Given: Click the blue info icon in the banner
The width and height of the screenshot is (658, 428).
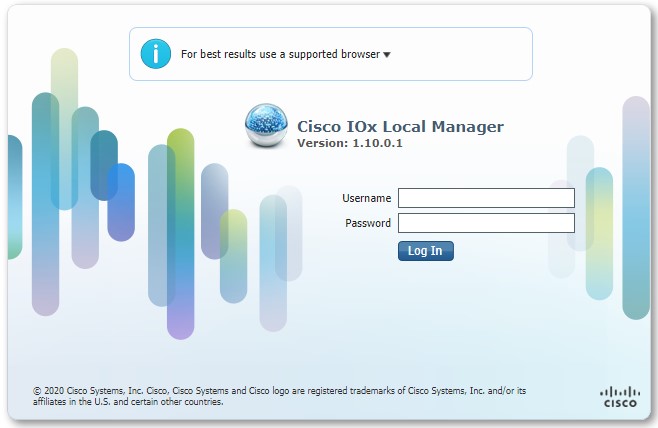Looking at the screenshot, I should [x=156, y=54].
